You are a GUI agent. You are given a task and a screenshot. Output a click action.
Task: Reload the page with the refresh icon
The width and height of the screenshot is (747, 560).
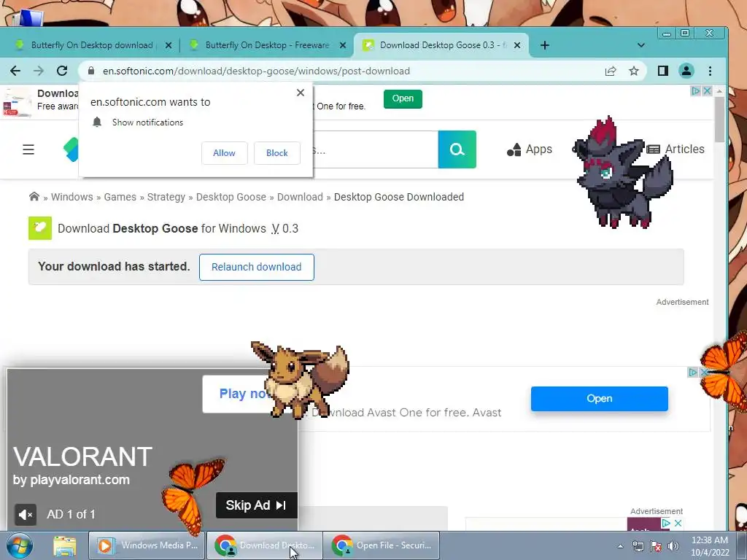(x=62, y=71)
